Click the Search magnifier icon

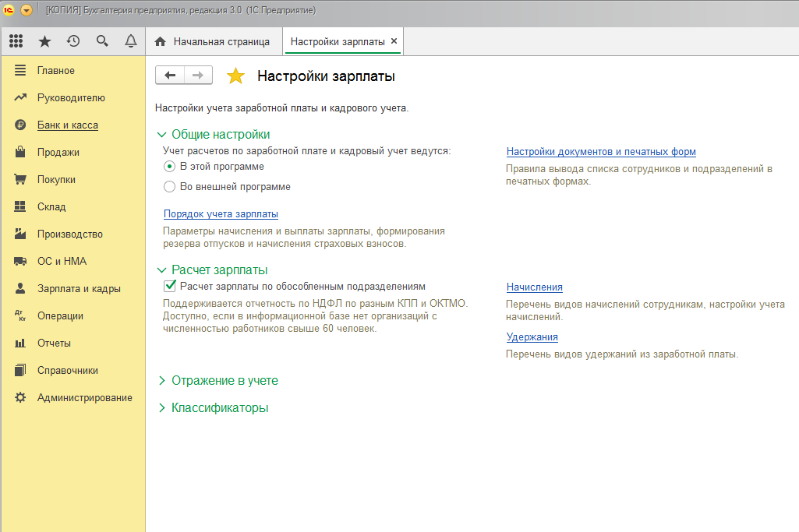click(x=102, y=41)
